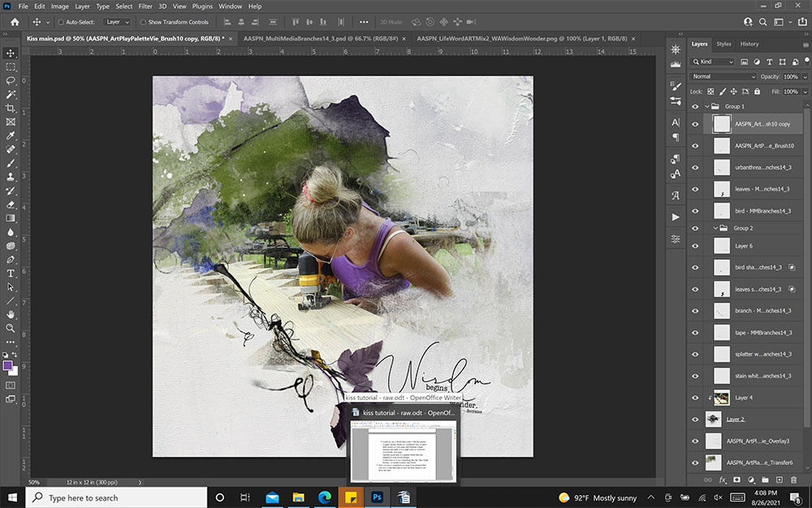Open the Move tool preset picker arrow
The image size is (812, 508).
(x=48, y=22)
